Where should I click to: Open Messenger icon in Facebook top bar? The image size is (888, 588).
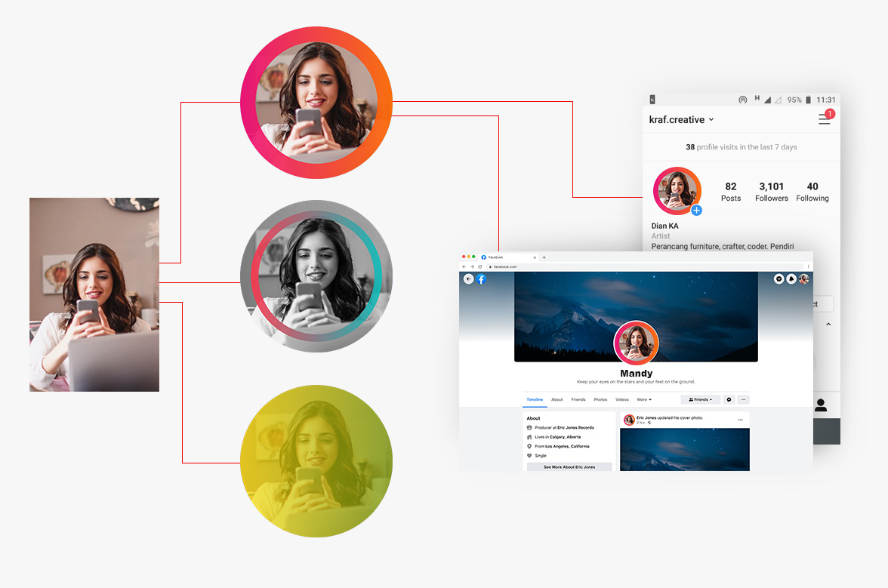click(779, 279)
